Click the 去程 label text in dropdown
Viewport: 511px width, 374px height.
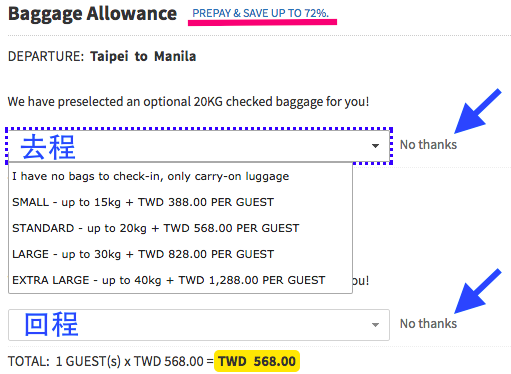(x=48, y=147)
